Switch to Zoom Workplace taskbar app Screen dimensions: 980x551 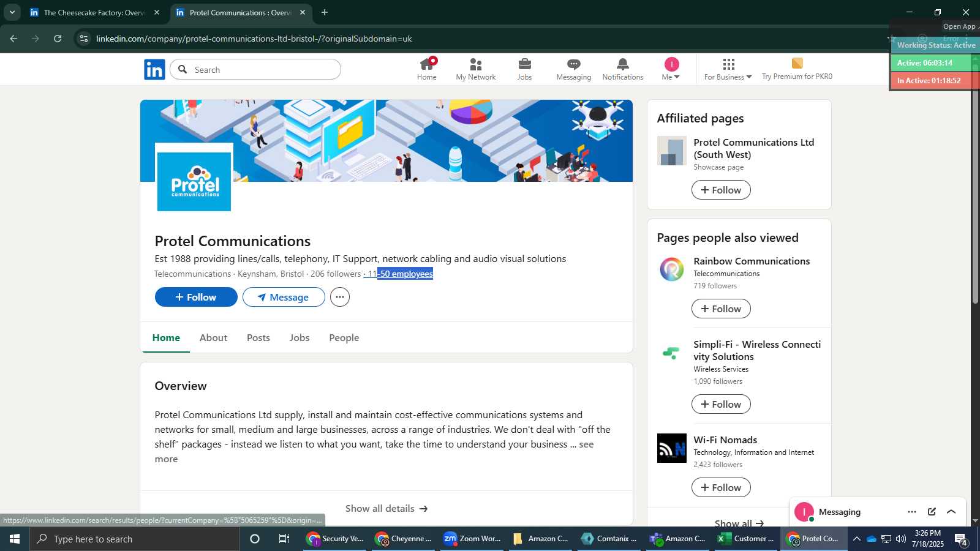(472, 539)
